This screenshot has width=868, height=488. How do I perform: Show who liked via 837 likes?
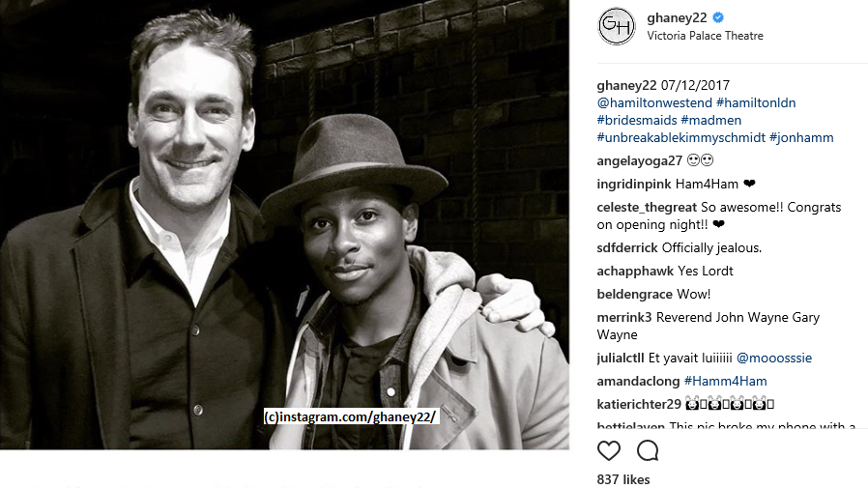pos(623,479)
